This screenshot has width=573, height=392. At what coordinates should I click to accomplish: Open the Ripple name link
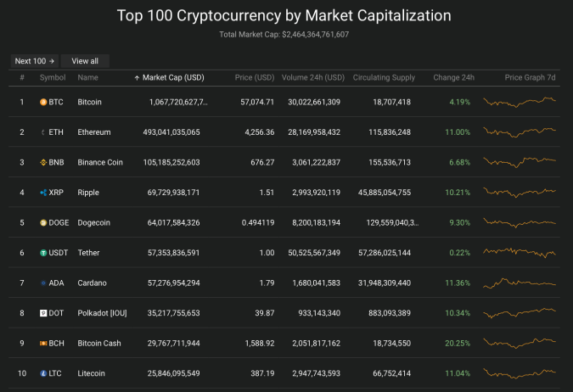click(88, 193)
